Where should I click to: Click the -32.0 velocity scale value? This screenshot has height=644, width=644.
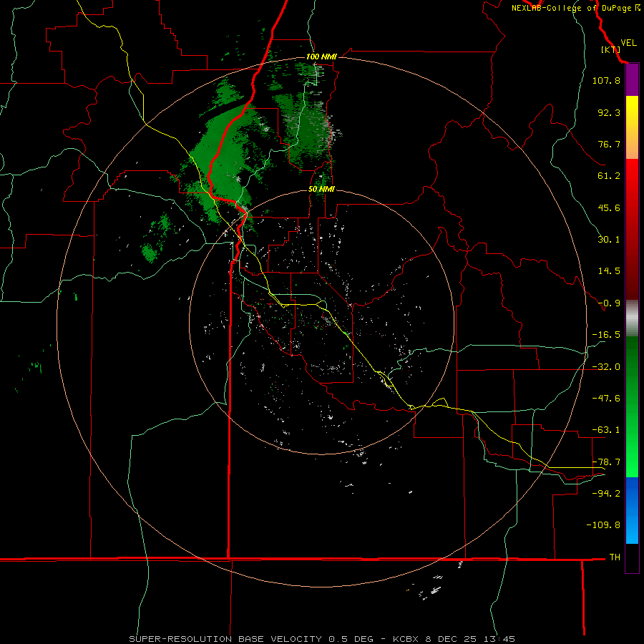pos(606,367)
